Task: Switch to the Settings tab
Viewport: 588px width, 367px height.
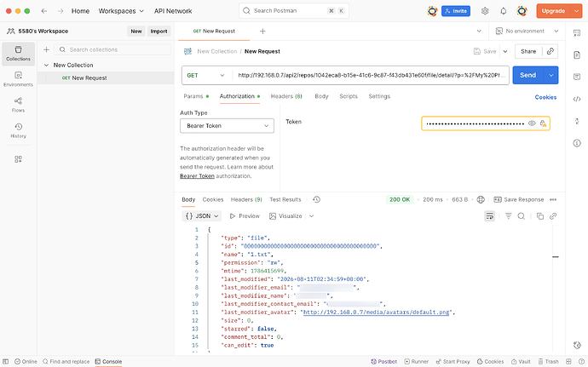Action: click(x=379, y=96)
